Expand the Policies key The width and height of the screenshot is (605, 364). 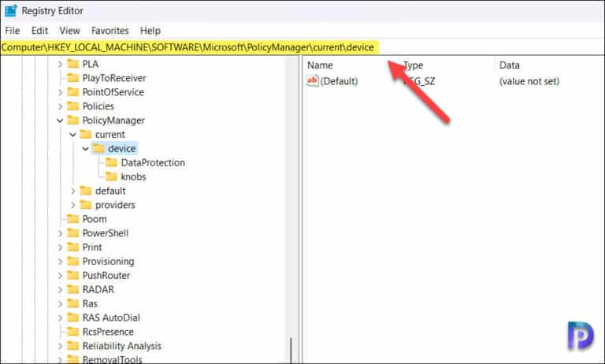click(60, 106)
